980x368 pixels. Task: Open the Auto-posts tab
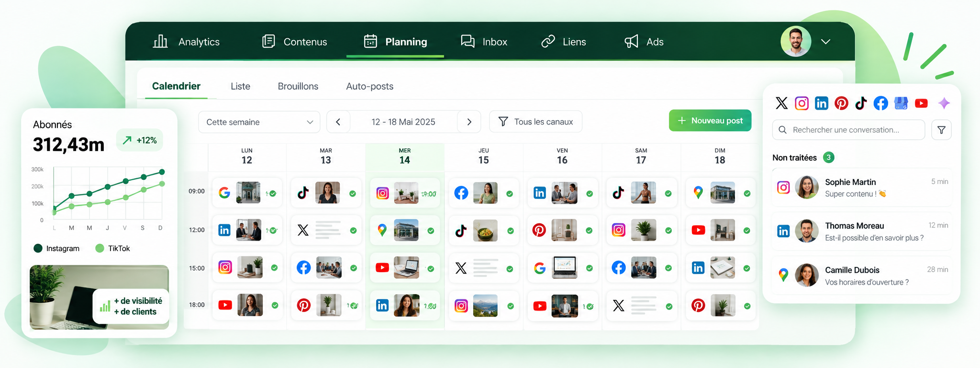(x=370, y=86)
